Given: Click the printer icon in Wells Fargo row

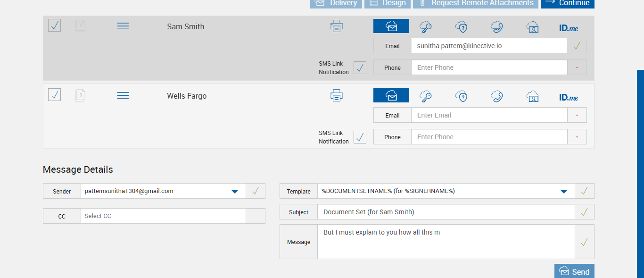Looking at the screenshot, I should coord(337,96).
